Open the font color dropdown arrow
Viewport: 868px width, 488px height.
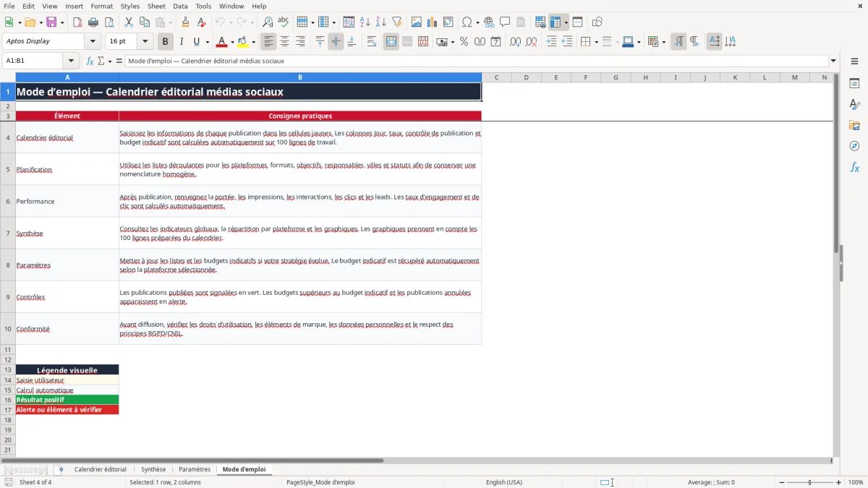231,42
